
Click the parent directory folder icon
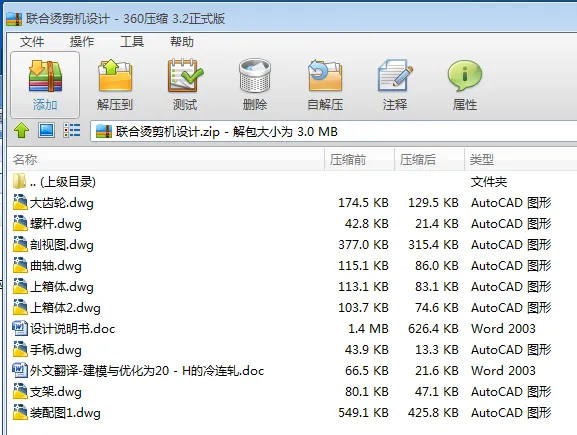[19, 181]
